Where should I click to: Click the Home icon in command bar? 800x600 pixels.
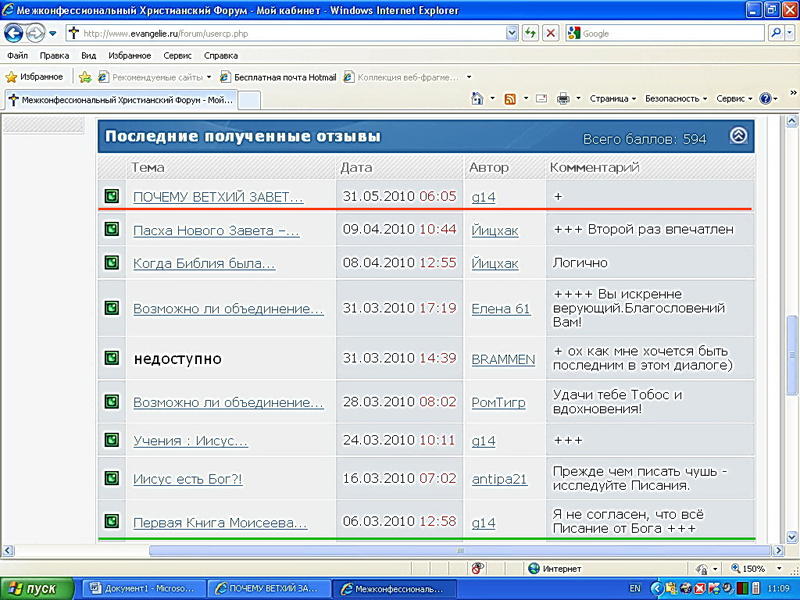tap(478, 99)
